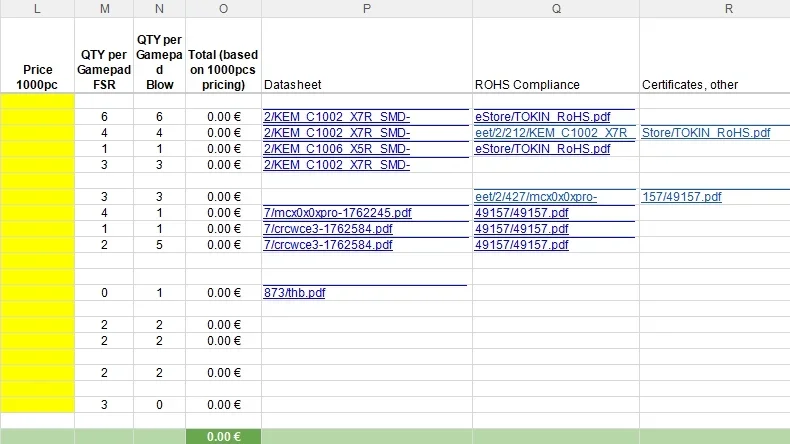The width and height of the screenshot is (790, 444).
Task: Select column Q header
Action: (556, 9)
